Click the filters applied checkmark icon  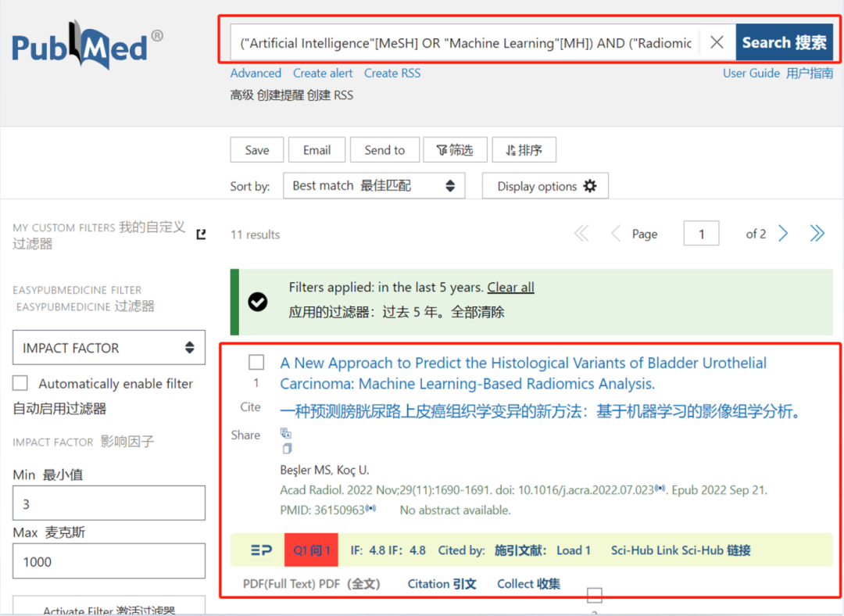point(257,302)
